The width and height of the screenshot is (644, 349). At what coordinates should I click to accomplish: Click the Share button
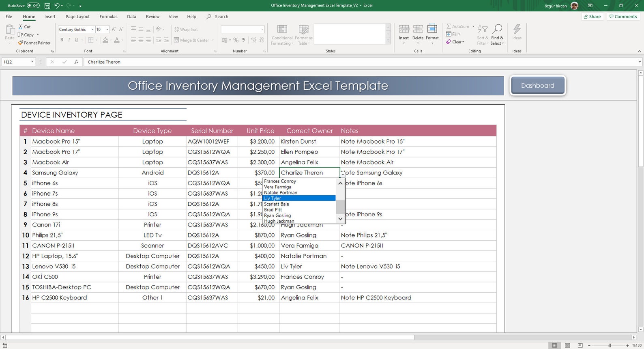pos(592,17)
